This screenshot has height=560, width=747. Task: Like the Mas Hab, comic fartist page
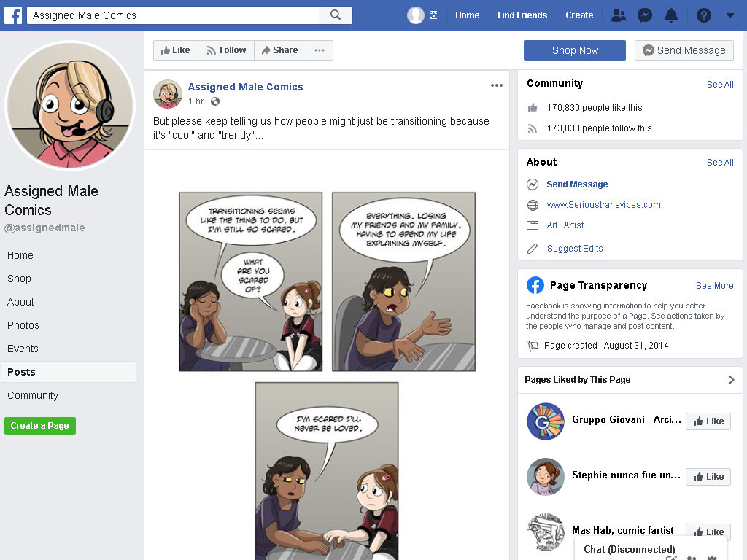click(708, 532)
